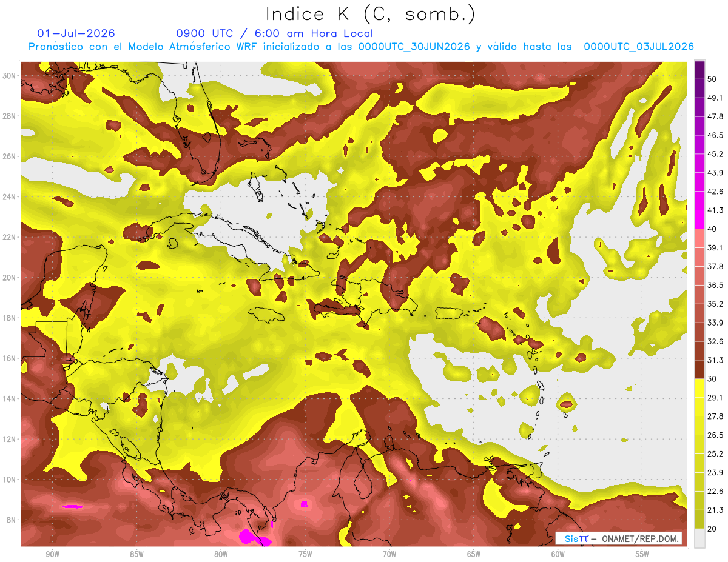Screen dimensions: 728x562
Task: Click the color scale value 32.6
Action: 715,341
